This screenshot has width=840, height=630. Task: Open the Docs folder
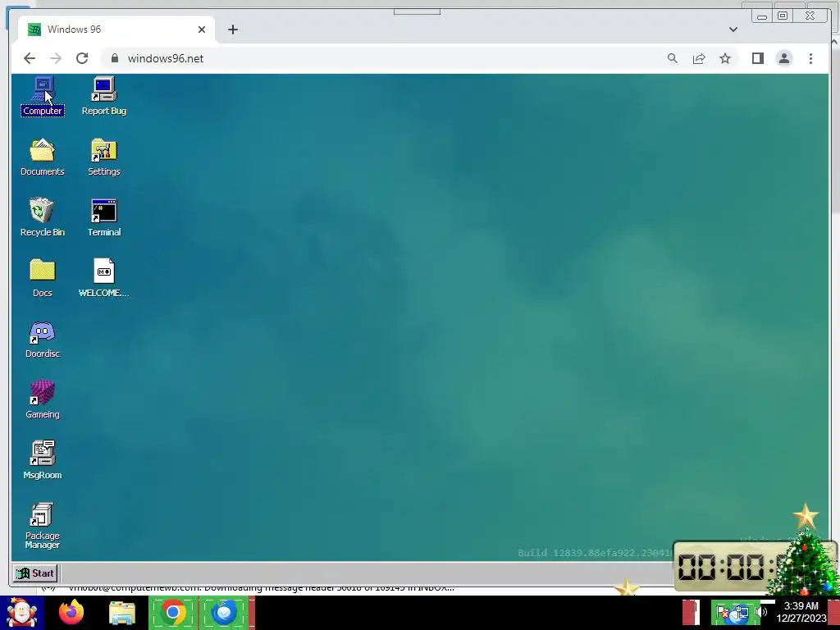pyautogui.click(x=43, y=278)
